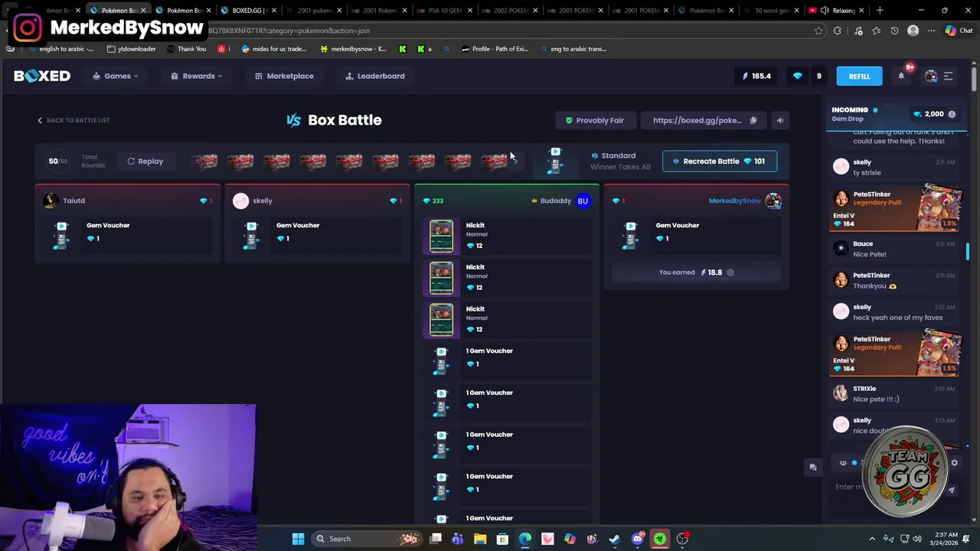The image size is (980, 551).
Task: Switch to the PSA 10 GEM browser tab
Action: click(444, 10)
